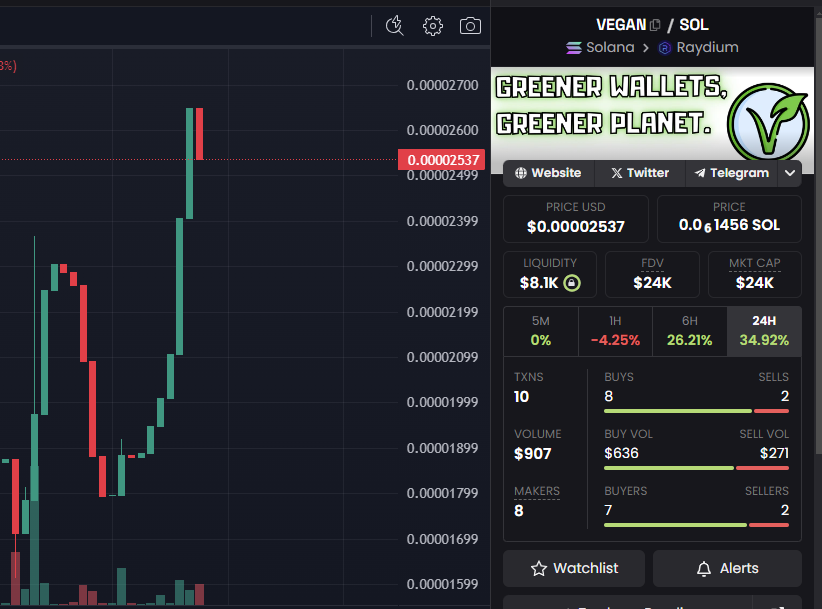Click the current price label 0.00002537
The width and height of the screenshot is (822, 609).
(441, 160)
